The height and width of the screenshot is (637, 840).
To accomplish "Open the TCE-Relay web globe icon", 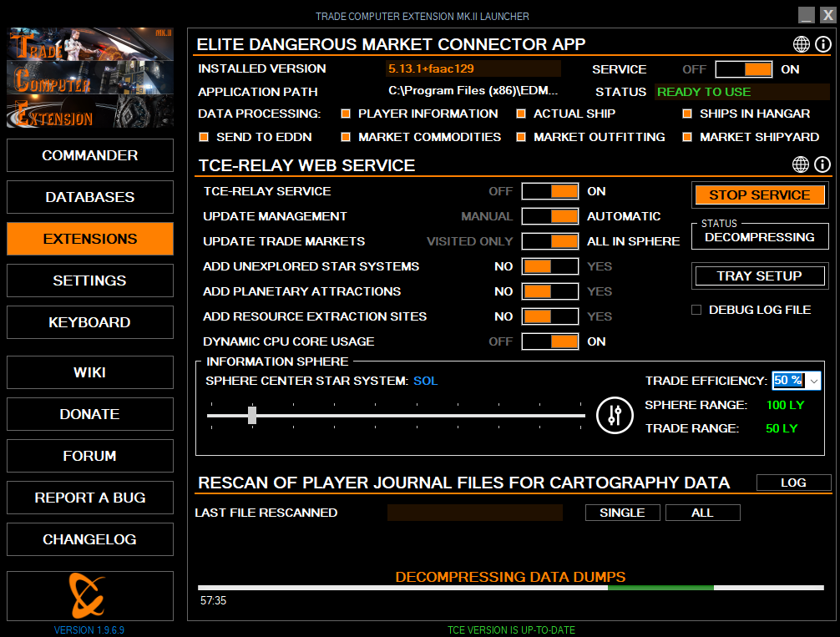I will click(x=801, y=164).
